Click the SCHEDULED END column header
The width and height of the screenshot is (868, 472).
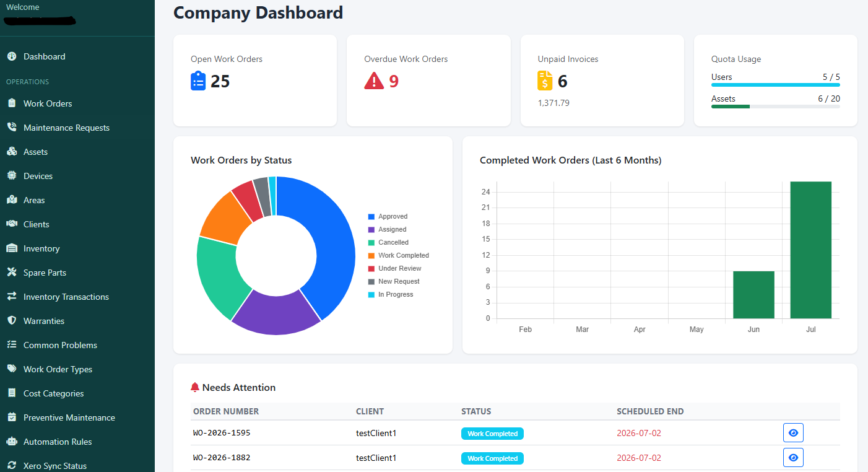[x=650, y=411]
